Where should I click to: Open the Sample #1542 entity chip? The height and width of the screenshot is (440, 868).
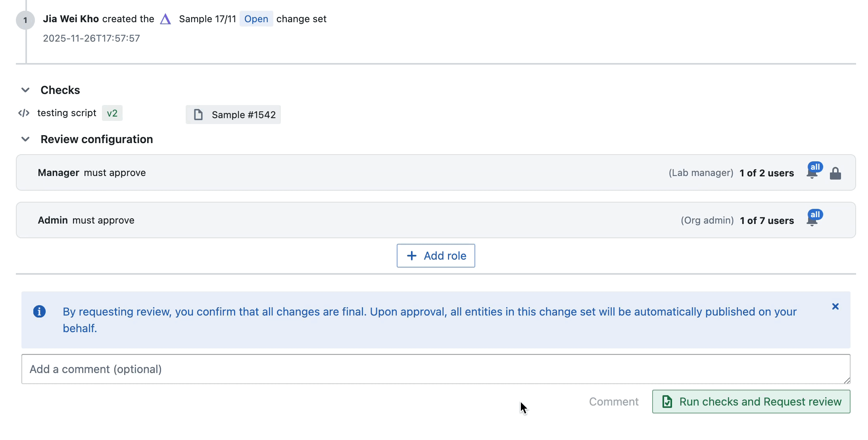click(x=233, y=115)
